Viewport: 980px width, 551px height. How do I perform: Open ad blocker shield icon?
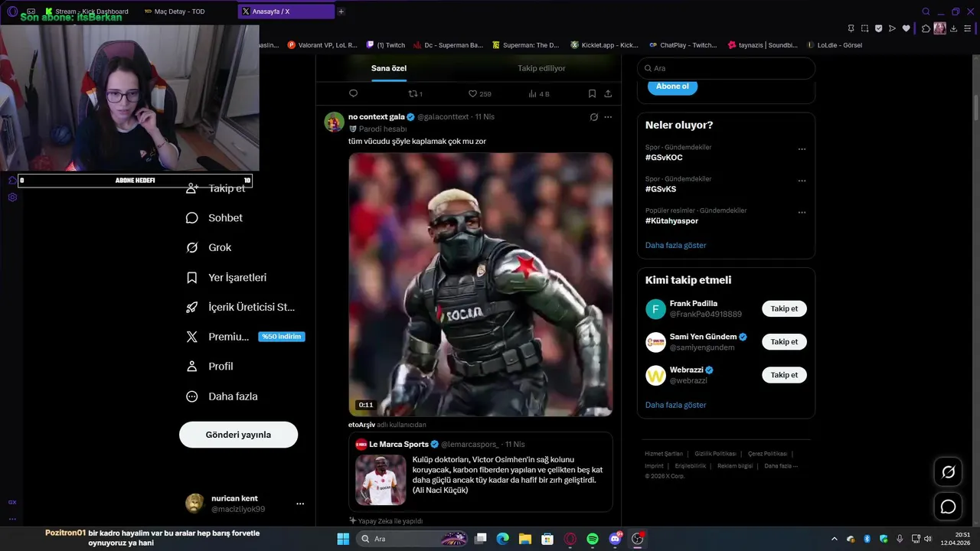[878, 28]
